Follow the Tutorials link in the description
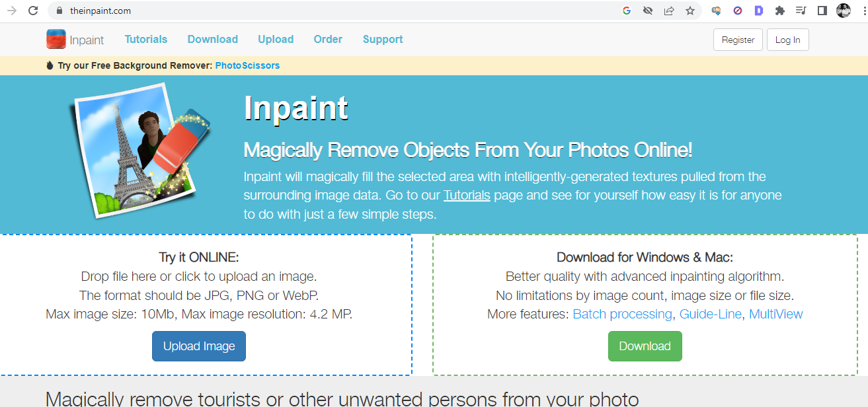The width and height of the screenshot is (868, 407). (467, 196)
